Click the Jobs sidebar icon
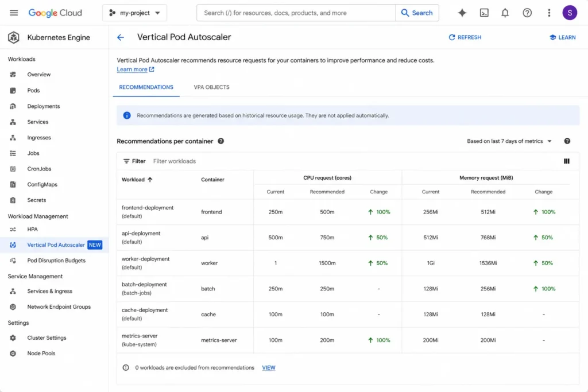 13,153
